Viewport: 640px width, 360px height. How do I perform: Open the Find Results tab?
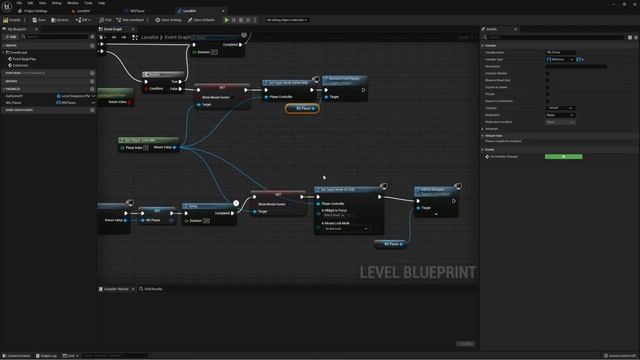click(151, 289)
